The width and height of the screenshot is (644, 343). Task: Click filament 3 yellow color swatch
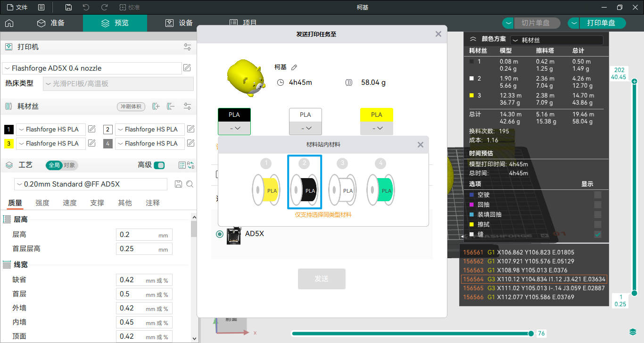pyautogui.click(x=9, y=143)
